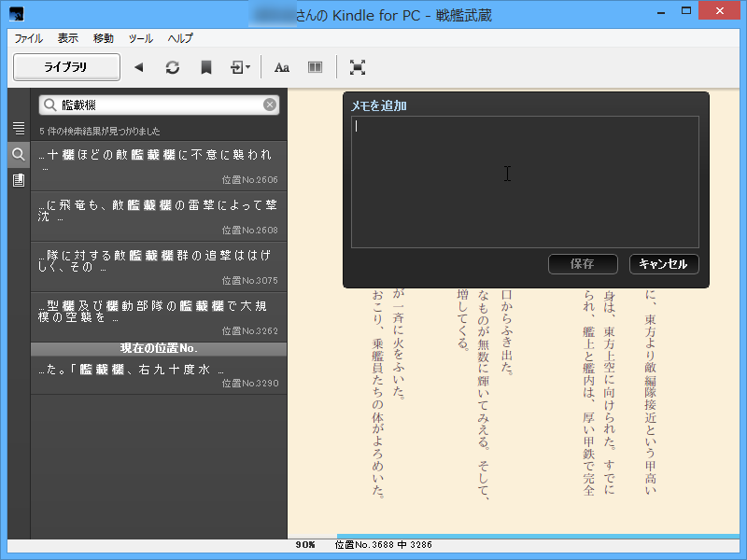Screen dimensions: 747x560
Task: Open the 移動 menu
Action: point(102,38)
